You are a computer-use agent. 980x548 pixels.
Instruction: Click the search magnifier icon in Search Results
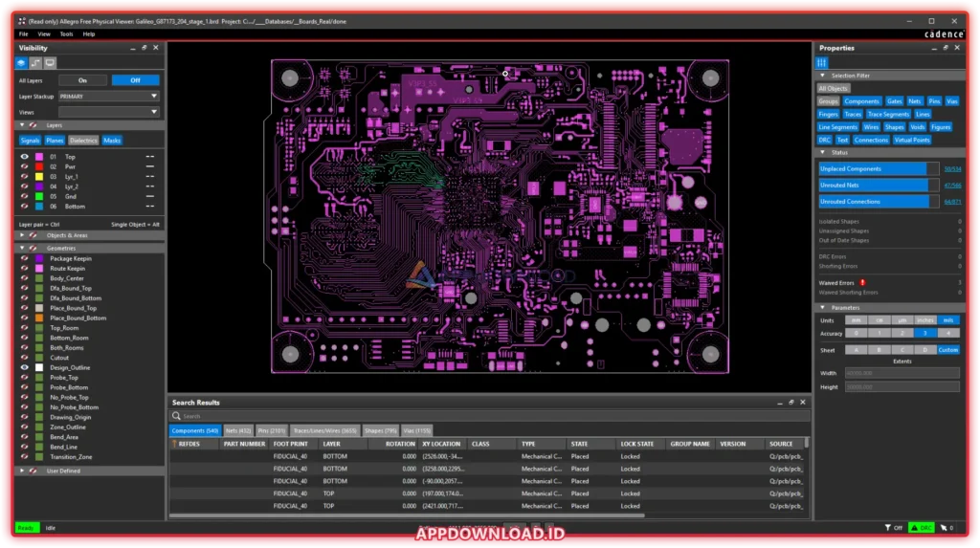[x=177, y=416]
